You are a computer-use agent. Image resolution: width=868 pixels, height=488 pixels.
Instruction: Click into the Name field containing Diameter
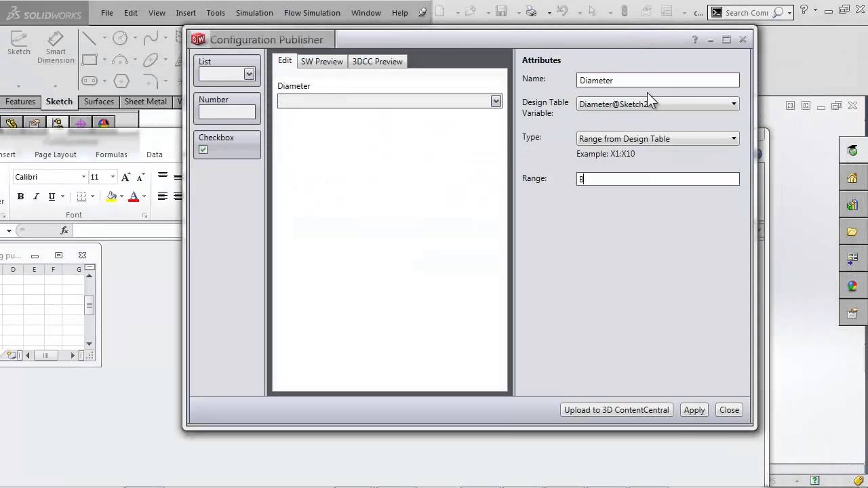[x=658, y=80]
